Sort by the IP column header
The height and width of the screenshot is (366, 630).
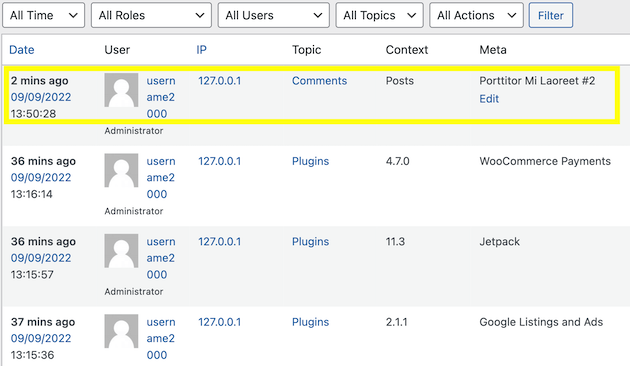(201, 50)
